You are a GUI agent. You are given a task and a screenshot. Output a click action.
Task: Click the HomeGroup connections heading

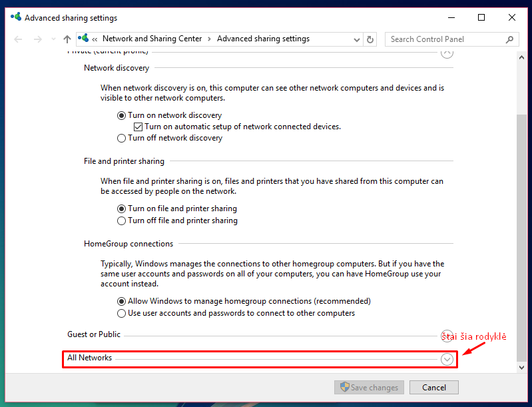[x=129, y=244]
